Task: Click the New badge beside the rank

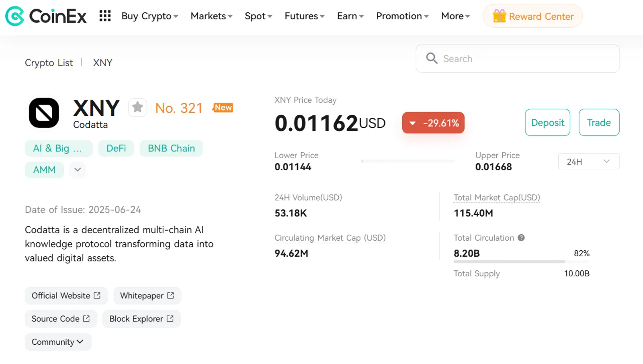Action: point(223,108)
